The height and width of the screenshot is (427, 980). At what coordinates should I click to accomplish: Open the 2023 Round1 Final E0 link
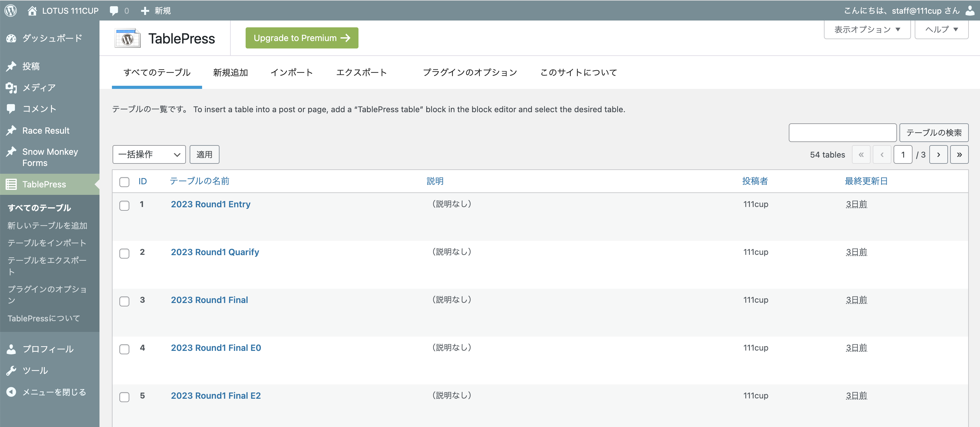tap(216, 348)
